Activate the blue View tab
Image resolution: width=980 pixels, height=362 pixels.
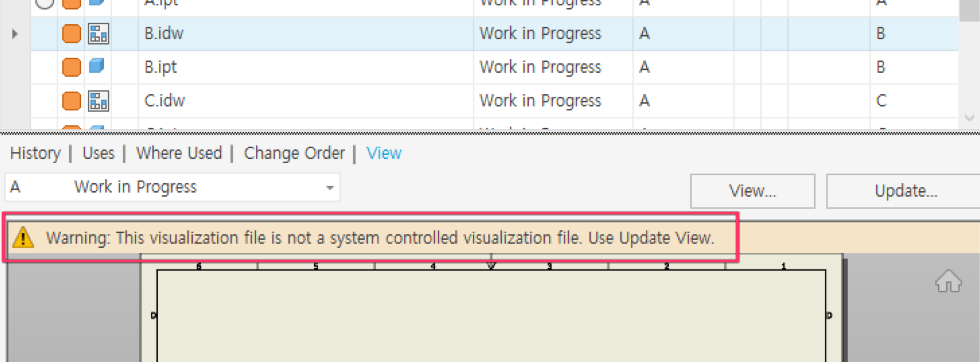384,154
